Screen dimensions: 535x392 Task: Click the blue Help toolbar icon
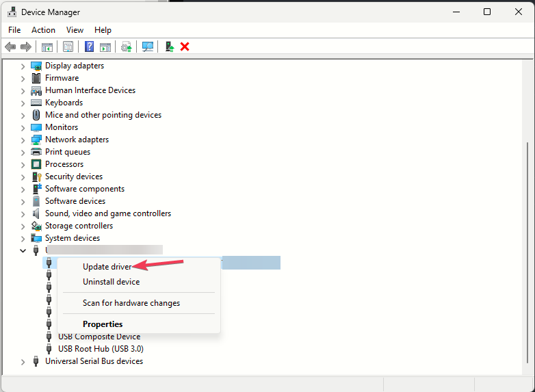[x=89, y=47]
